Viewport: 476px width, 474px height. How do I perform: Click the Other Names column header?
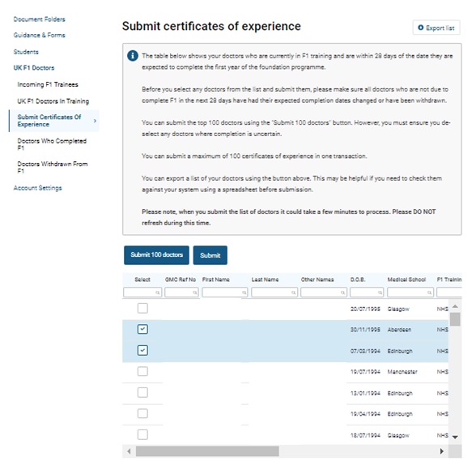pos(317,280)
